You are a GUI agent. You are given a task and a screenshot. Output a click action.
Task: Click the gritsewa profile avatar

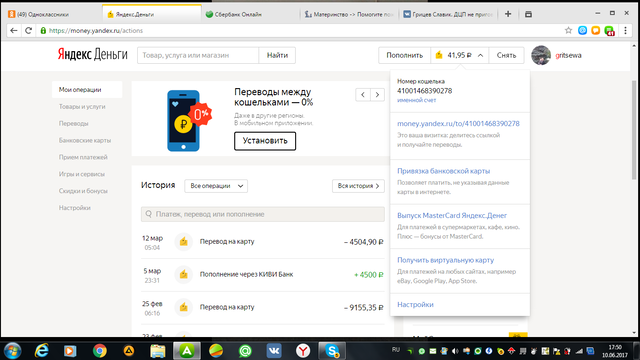tap(541, 55)
